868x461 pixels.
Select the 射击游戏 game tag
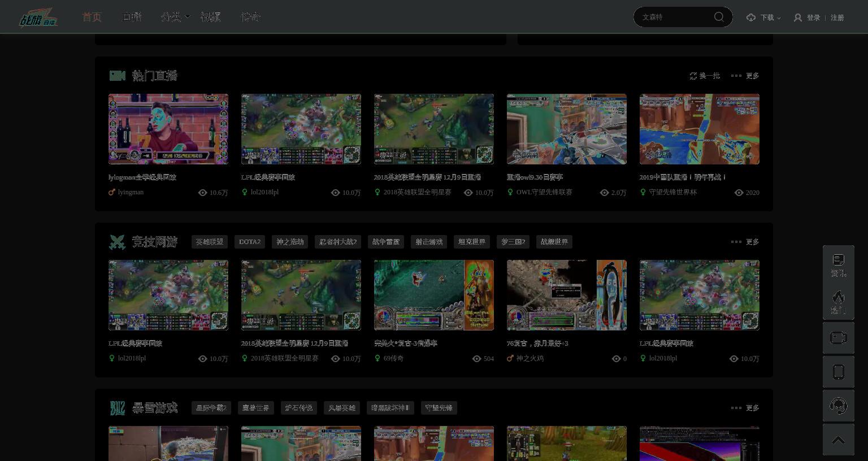tap(429, 242)
